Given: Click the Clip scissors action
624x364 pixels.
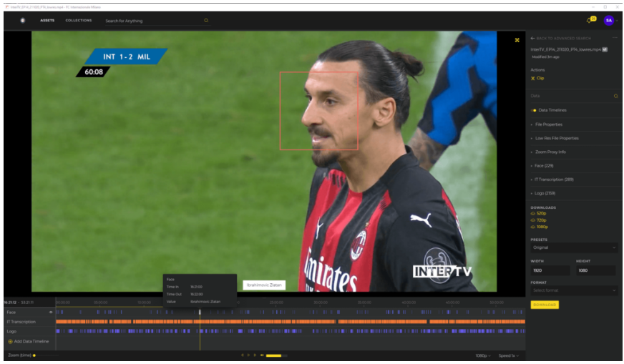Looking at the screenshot, I should (533, 78).
